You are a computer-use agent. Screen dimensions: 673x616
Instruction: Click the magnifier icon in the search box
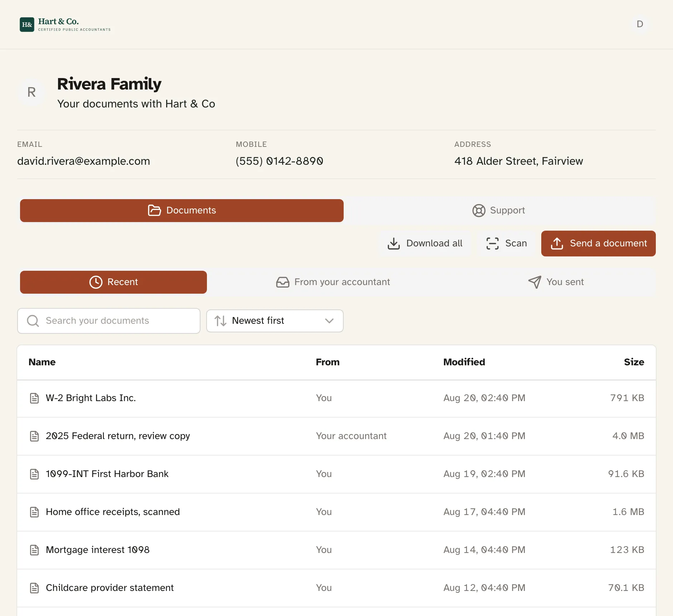click(x=33, y=321)
